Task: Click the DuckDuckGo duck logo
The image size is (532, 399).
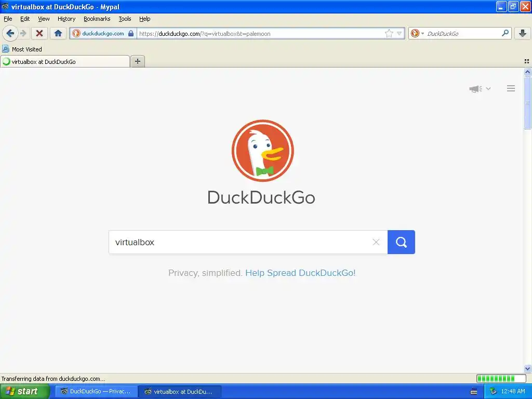Action: [x=262, y=151]
